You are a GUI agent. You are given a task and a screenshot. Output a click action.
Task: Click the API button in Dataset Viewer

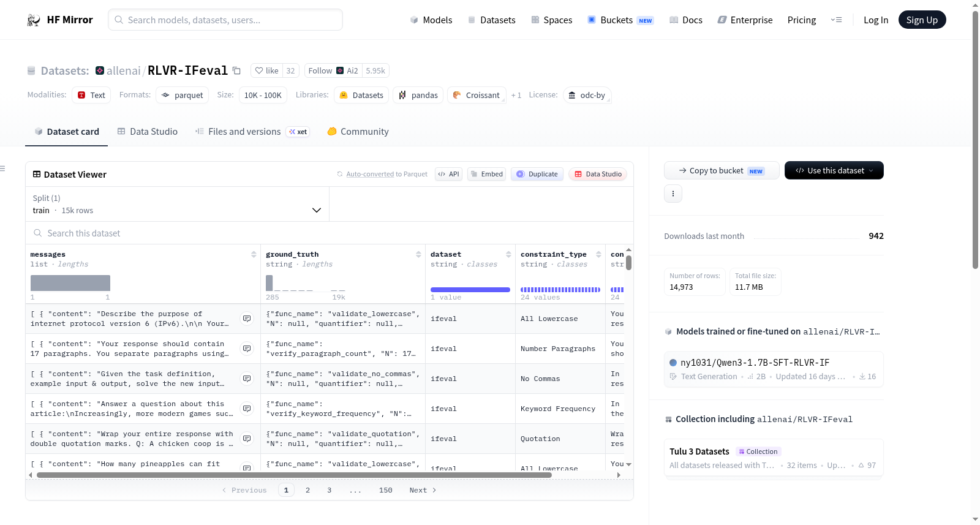448,174
